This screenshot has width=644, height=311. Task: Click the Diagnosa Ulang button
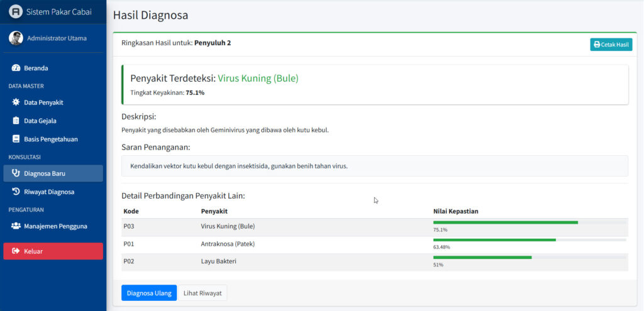(x=148, y=293)
